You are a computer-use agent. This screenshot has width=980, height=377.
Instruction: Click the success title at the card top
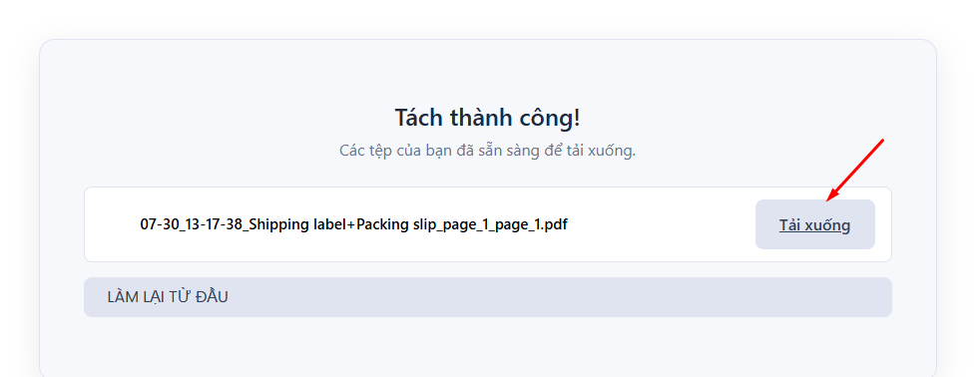(x=487, y=118)
